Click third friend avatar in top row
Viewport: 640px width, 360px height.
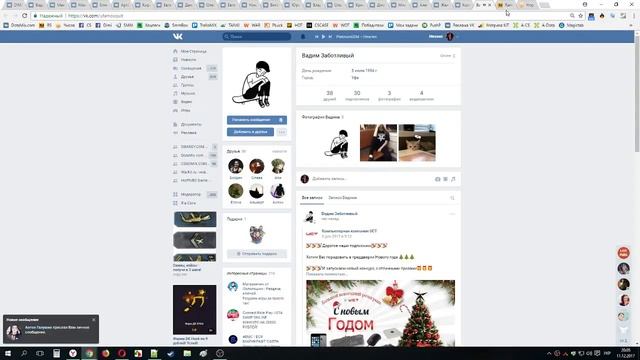click(x=278, y=166)
